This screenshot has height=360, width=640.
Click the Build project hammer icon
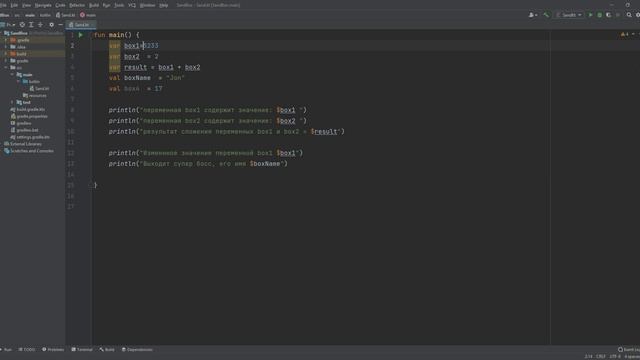pyautogui.click(x=546, y=15)
